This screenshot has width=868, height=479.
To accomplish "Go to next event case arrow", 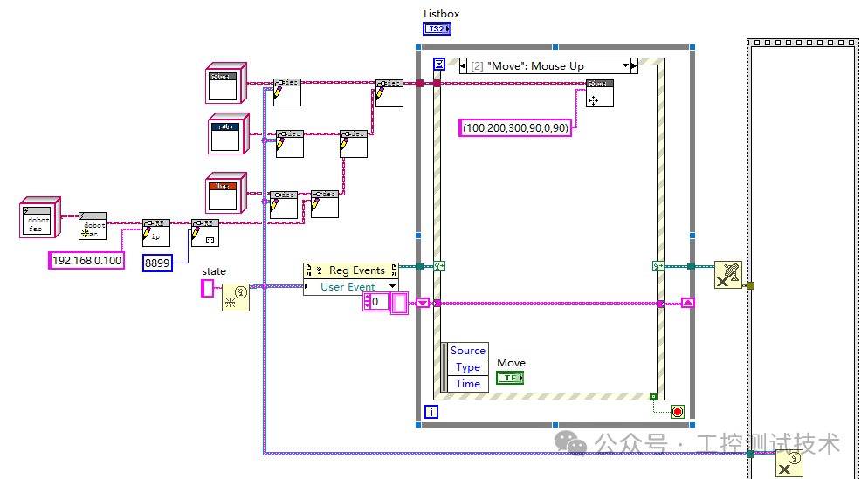I will (x=634, y=65).
